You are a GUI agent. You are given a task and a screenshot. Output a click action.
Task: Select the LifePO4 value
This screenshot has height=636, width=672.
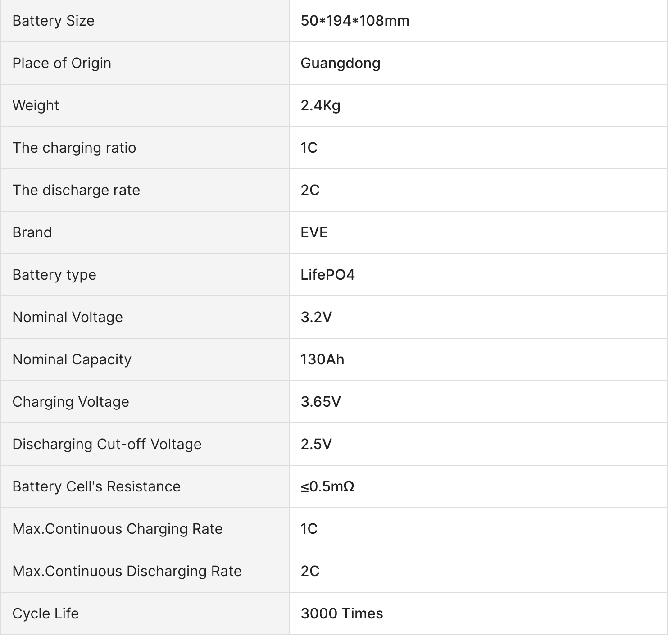(327, 275)
